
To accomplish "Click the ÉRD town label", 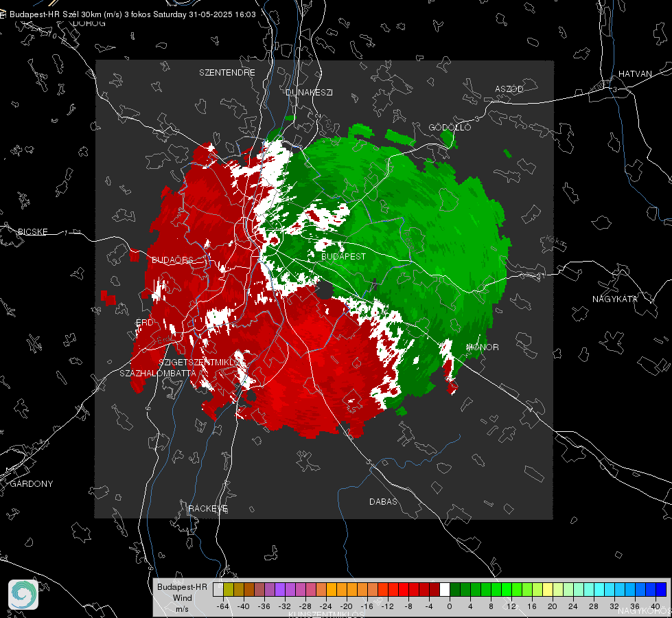I will point(144,323).
